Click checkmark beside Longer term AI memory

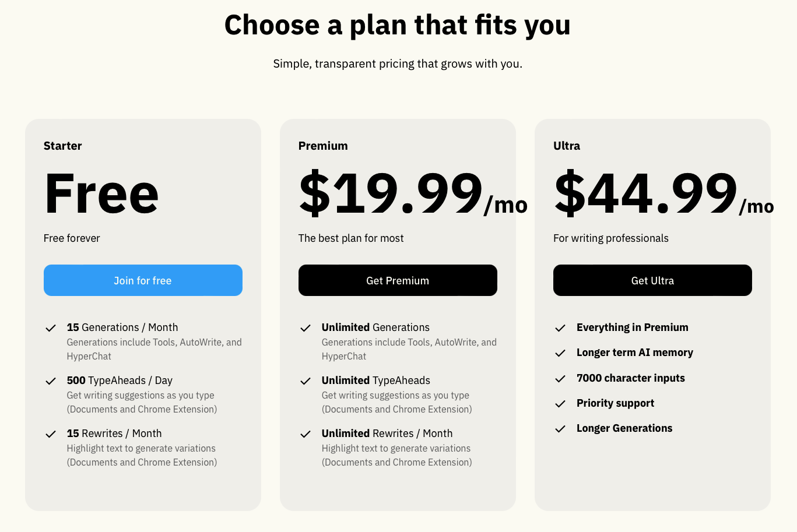(560, 353)
